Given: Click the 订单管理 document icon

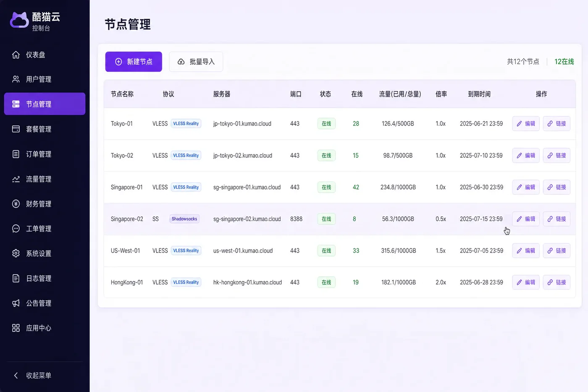Looking at the screenshot, I should pos(16,154).
